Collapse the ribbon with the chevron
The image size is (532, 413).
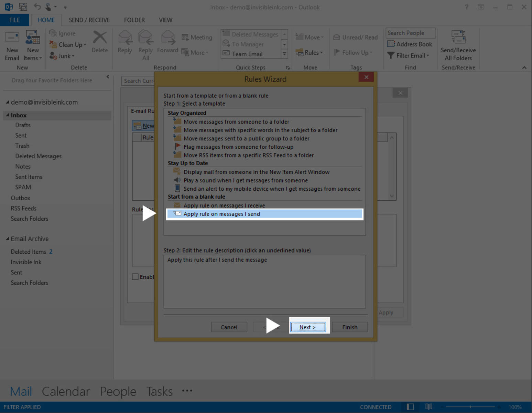click(x=524, y=67)
